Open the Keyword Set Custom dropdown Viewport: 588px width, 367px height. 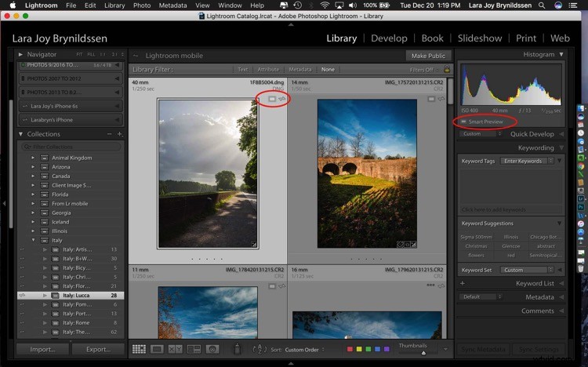pyautogui.click(x=527, y=270)
